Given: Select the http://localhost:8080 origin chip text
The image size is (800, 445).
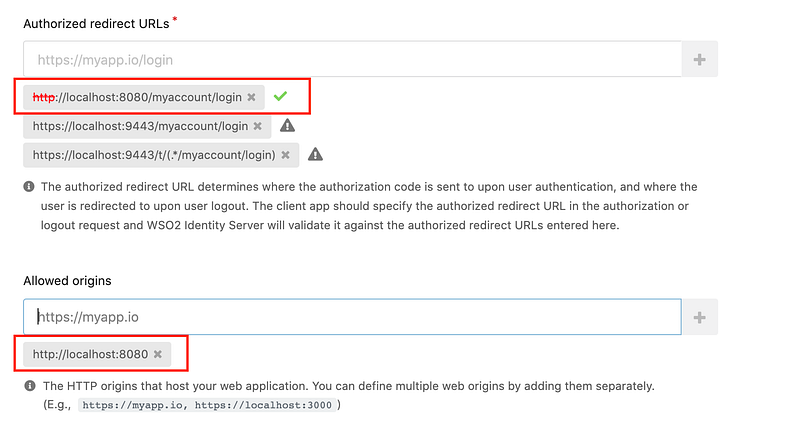Looking at the screenshot, I should (90, 354).
